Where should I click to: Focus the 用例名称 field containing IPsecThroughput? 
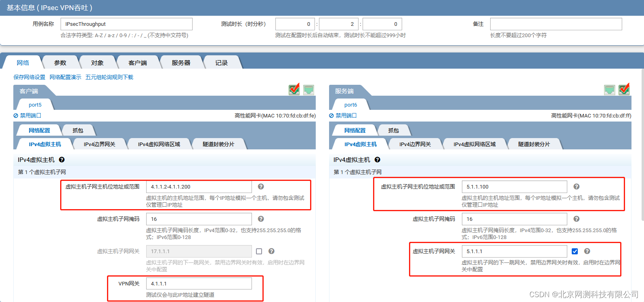click(x=126, y=24)
